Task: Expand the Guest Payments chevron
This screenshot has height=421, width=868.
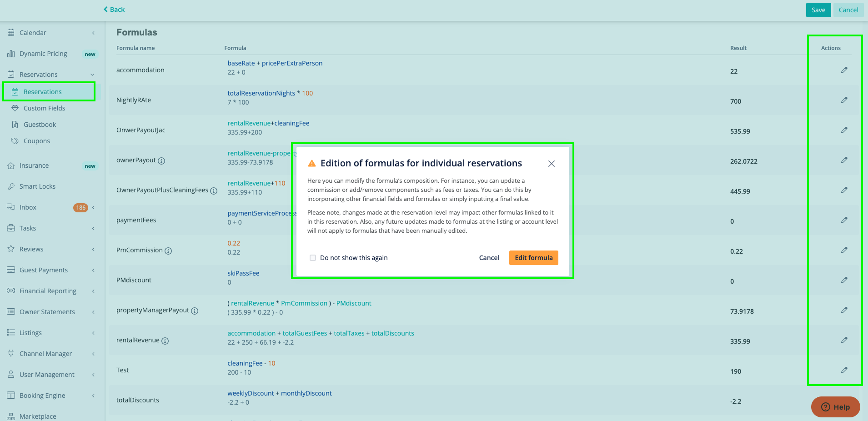Action: [93, 270]
